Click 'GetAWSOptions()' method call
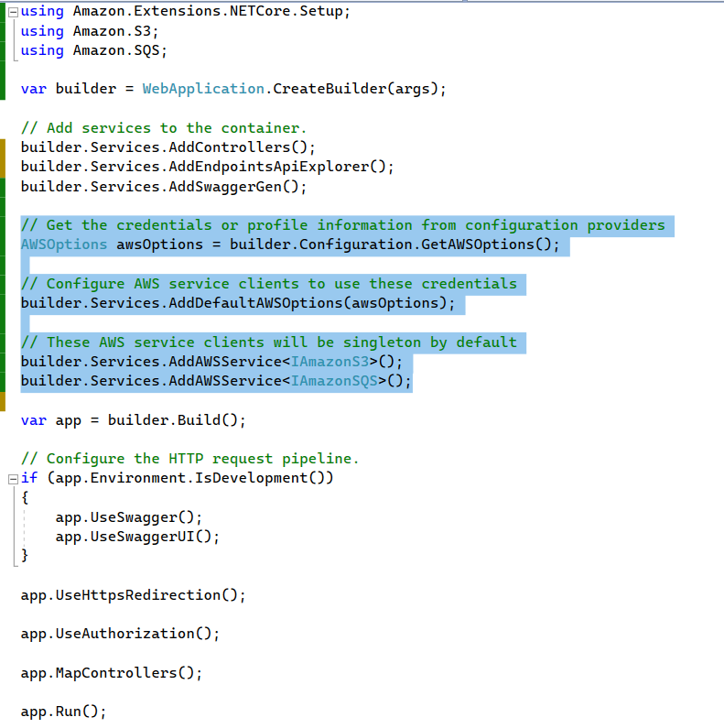724x728 pixels. pyautogui.click(x=486, y=244)
